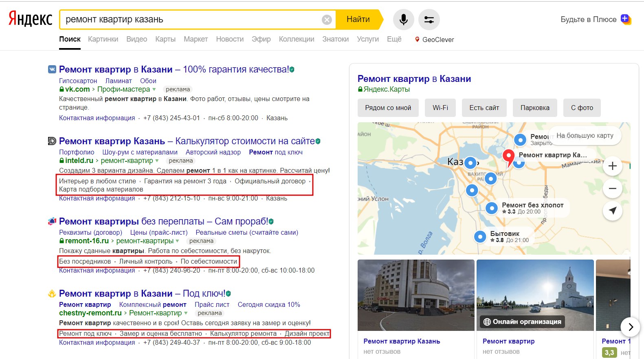Click the verified badge after 'Калькулятор стоимости на сайте'
This screenshot has height=359, width=644.
[318, 141]
